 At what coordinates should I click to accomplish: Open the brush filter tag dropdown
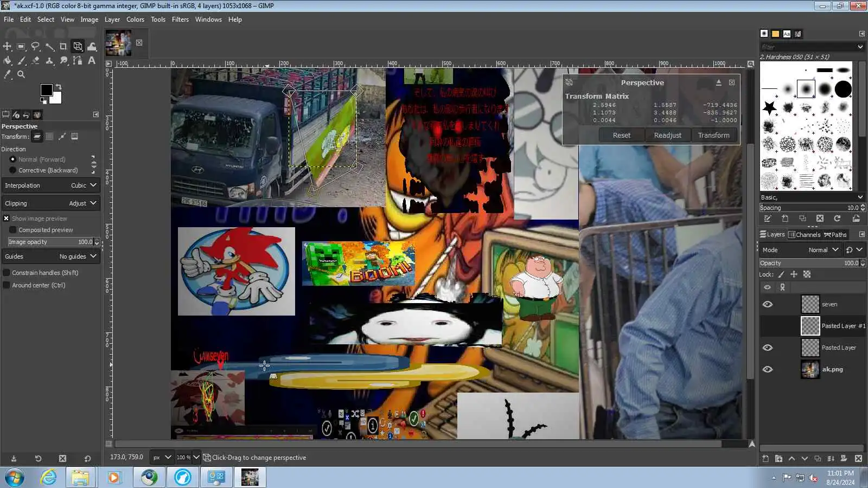coord(860,47)
